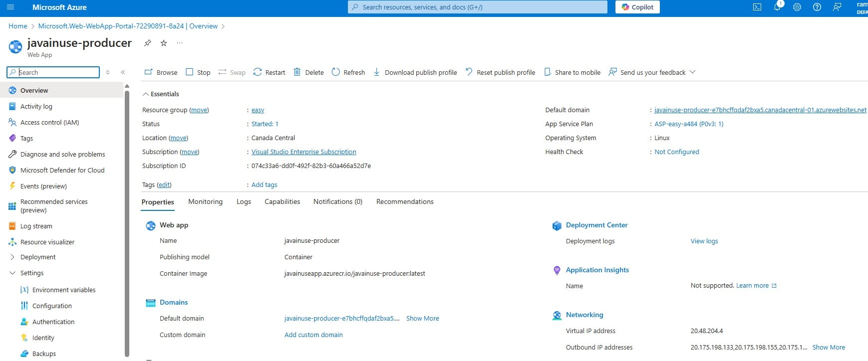The height and width of the screenshot is (361, 868).
Task: Click Add tags link
Action: click(x=264, y=185)
